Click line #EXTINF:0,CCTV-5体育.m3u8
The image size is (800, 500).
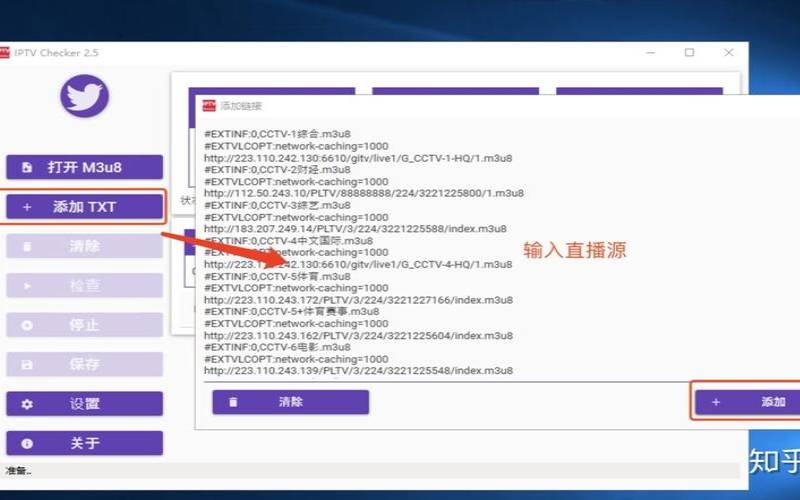coord(277,277)
